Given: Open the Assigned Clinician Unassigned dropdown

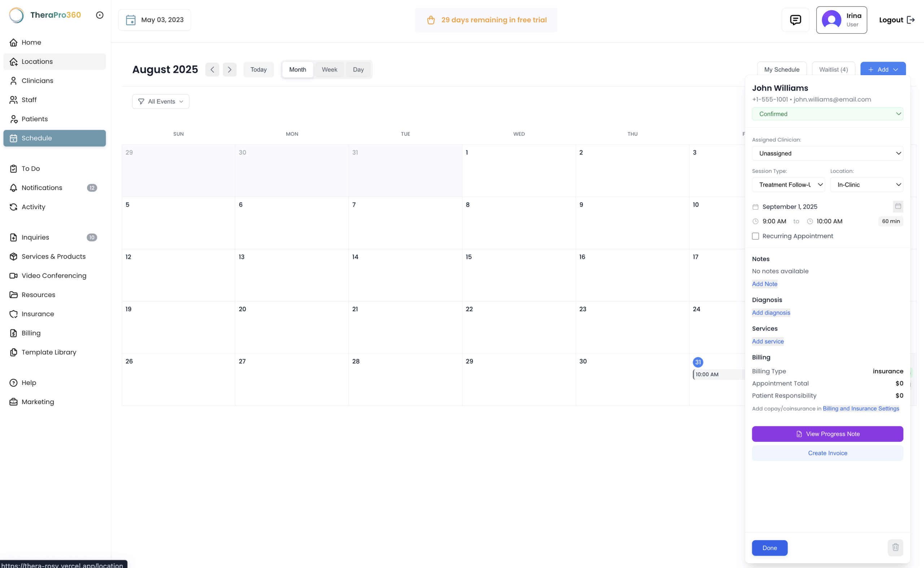Looking at the screenshot, I should tap(827, 153).
